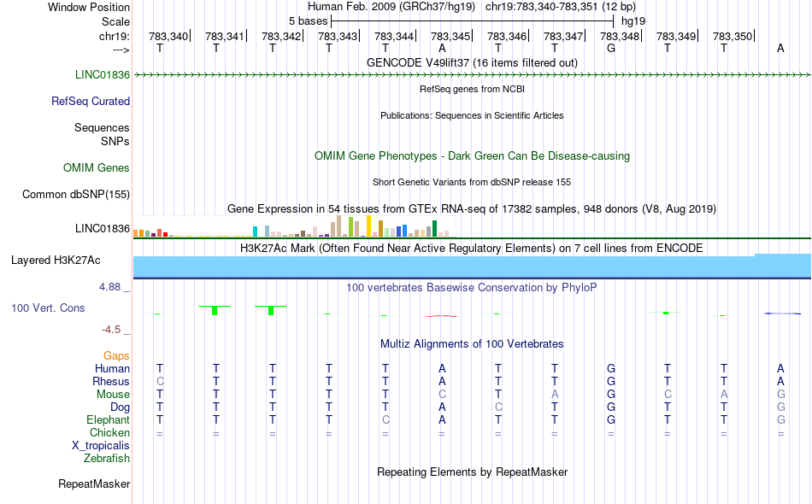The width and height of the screenshot is (812, 504).
Task: Click the -4.5 PhyloP lower scale value
Action: [x=111, y=330]
